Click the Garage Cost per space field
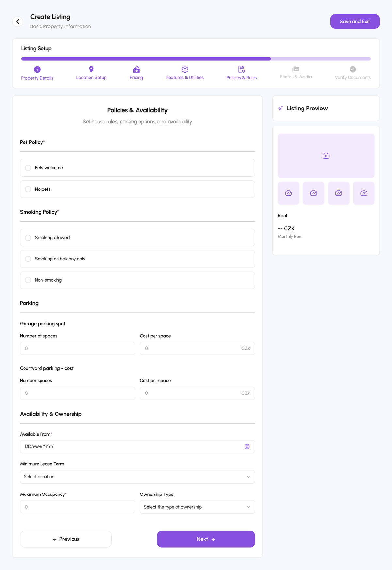 198,348
